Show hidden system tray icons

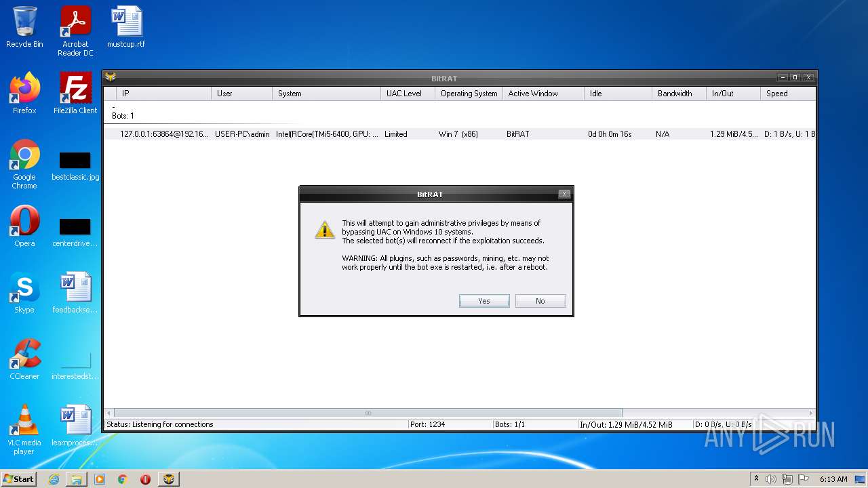[x=756, y=479]
